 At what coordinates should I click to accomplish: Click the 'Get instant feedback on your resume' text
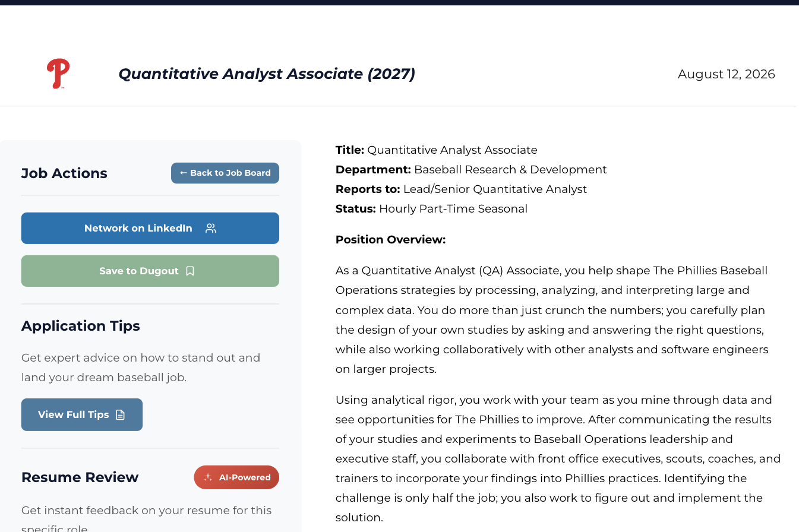[146, 520]
